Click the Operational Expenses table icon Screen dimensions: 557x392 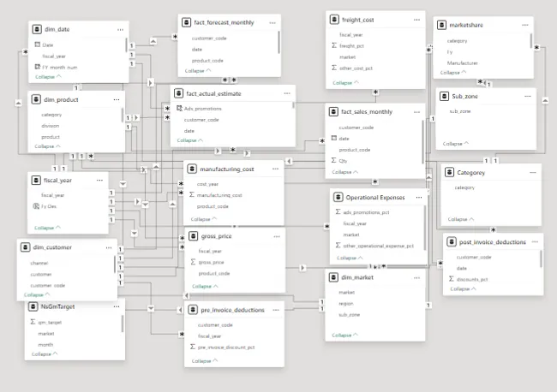(338, 197)
